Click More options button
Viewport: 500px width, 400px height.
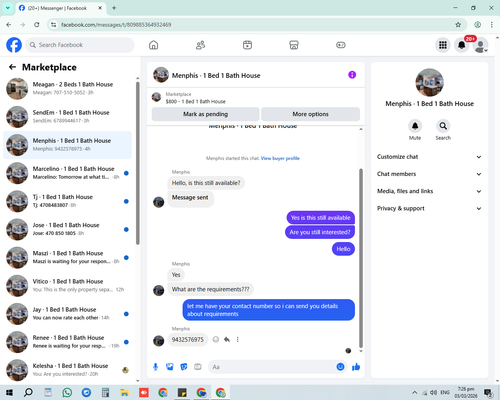click(x=310, y=114)
